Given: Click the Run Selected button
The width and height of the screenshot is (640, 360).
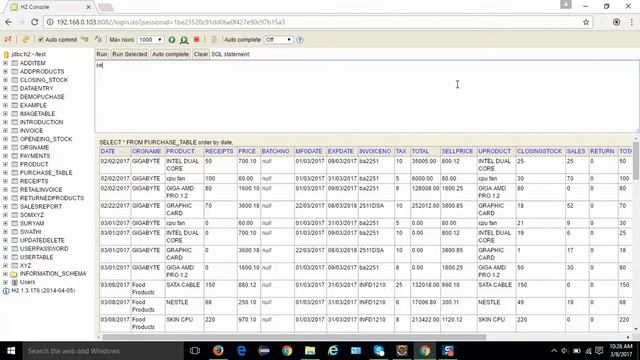Looking at the screenshot, I should (129, 54).
